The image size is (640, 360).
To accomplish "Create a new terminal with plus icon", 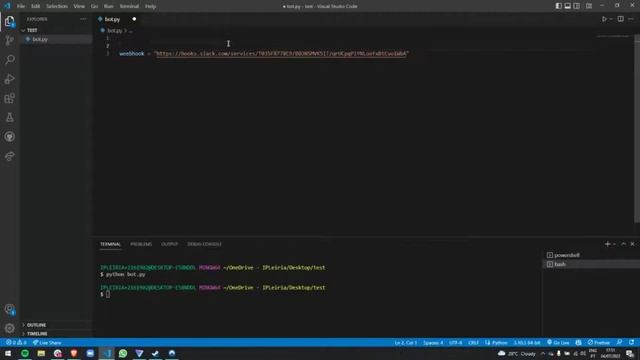I will coord(607,244).
